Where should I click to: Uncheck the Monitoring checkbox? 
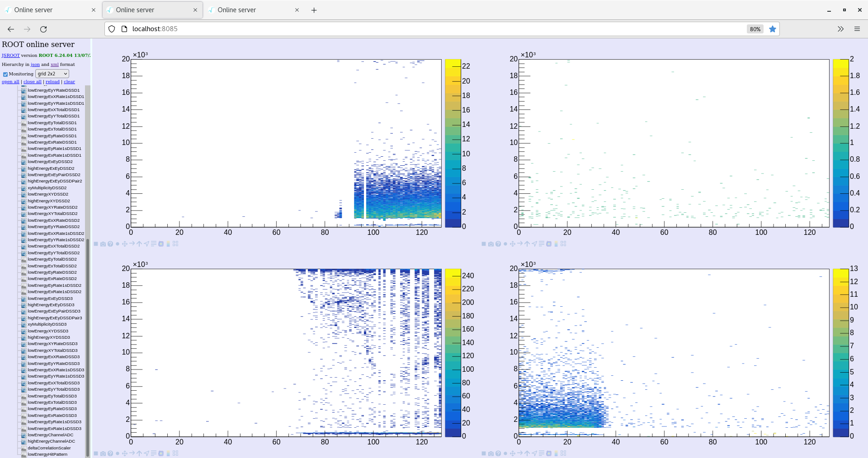pos(5,74)
